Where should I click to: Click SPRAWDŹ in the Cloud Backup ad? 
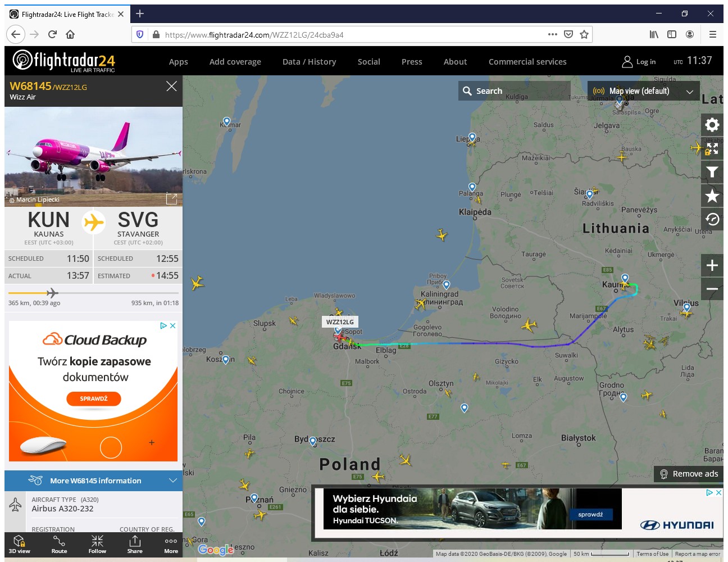(x=94, y=398)
